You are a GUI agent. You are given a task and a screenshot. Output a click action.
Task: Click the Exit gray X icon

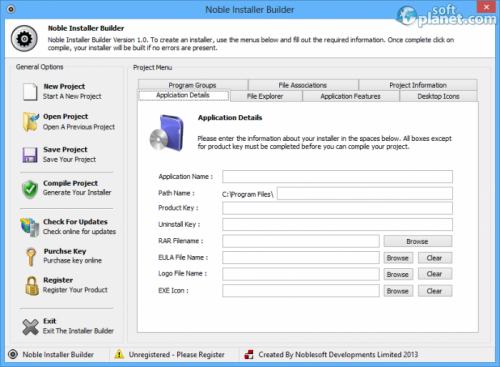point(31,327)
